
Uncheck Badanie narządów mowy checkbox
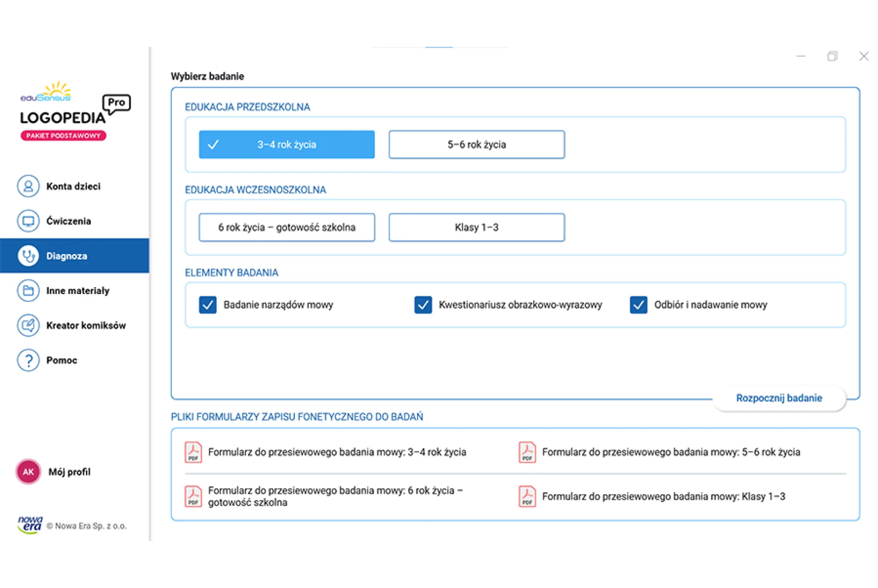tap(208, 305)
